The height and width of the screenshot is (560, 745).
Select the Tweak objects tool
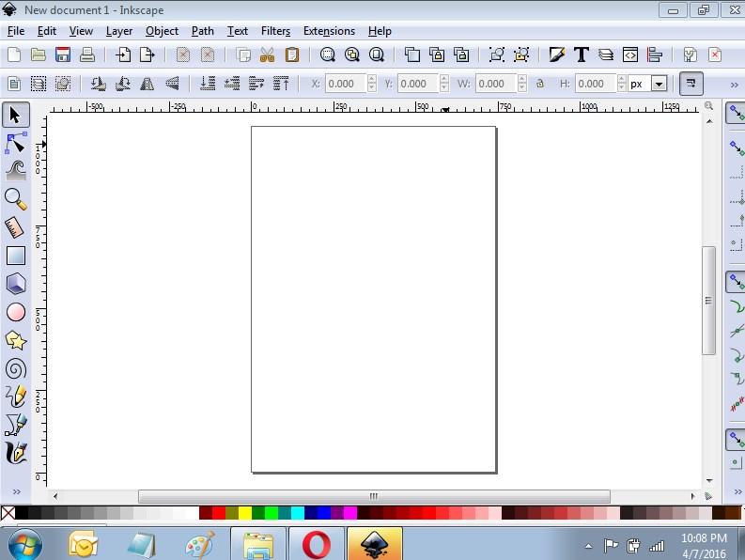16,171
